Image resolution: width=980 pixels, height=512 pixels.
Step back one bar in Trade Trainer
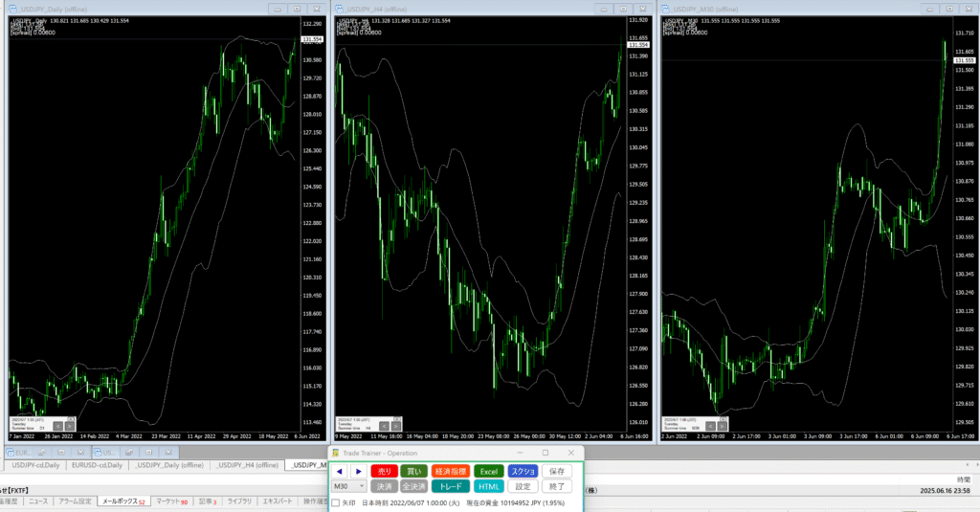(340, 472)
